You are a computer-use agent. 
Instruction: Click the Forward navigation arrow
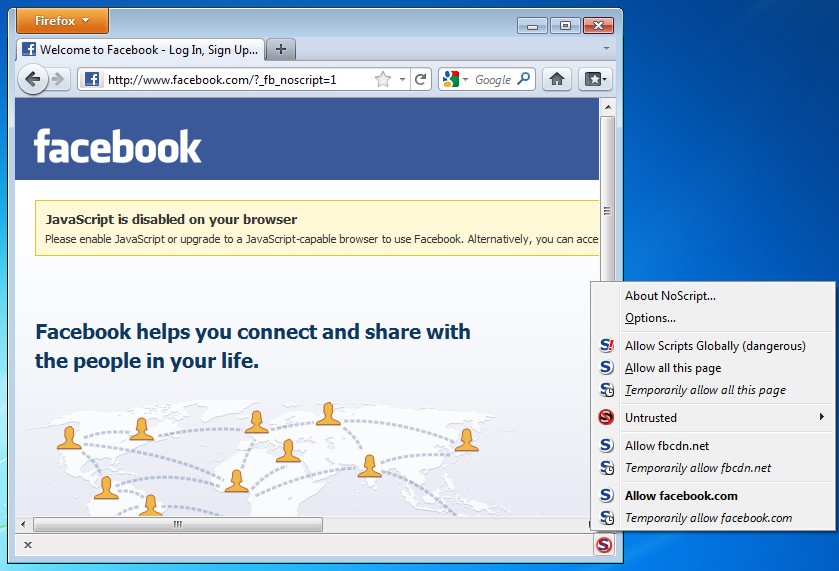click(x=59, y=80)
